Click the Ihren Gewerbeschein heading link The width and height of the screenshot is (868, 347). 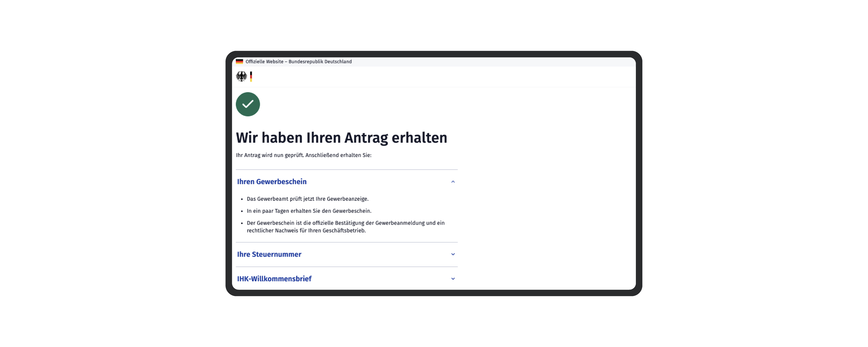tap(272, 181)
